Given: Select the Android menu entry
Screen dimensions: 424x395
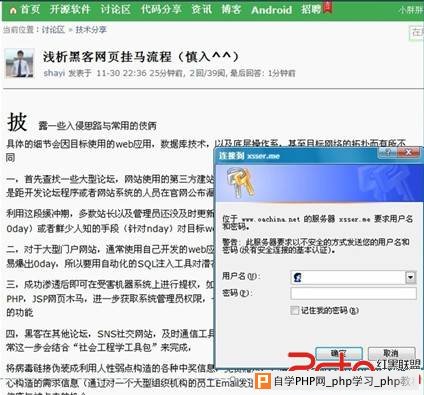Looking at the screenshot, I should [x=271, y=10].
